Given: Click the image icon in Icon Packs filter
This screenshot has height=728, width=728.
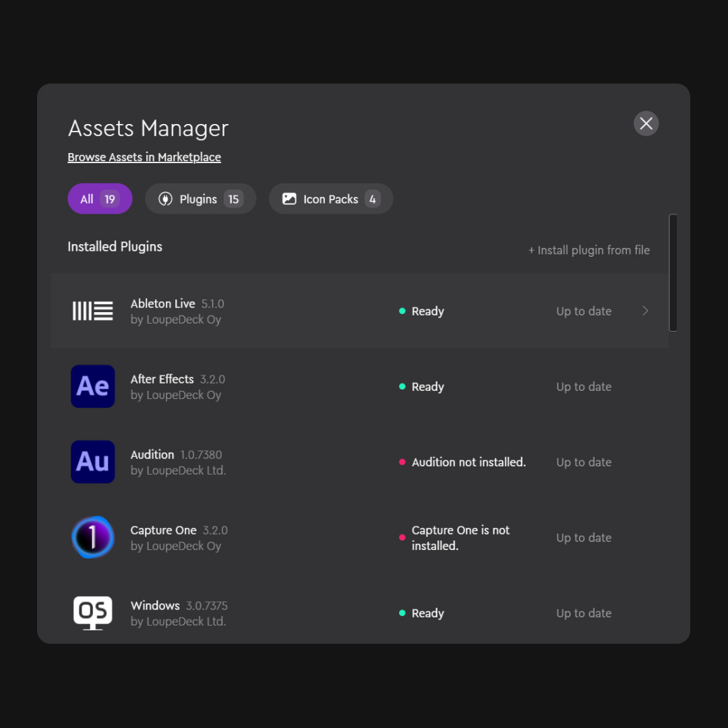Looking at the screenshot, I should pyautogui.click(x=289, y=199).
